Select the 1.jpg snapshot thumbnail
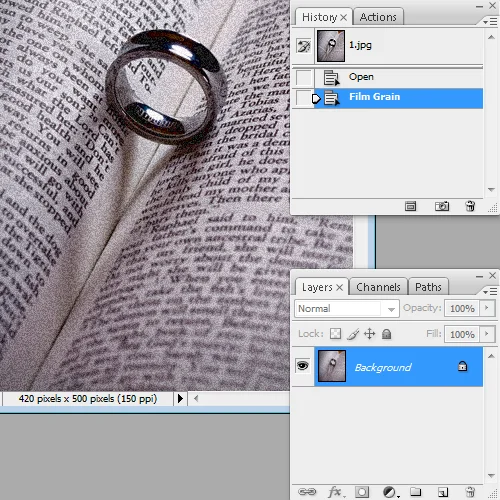 pos(331,46)
